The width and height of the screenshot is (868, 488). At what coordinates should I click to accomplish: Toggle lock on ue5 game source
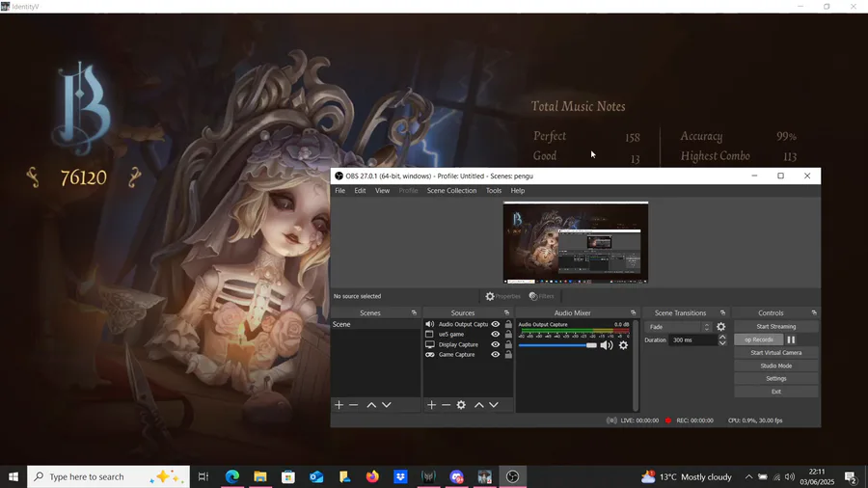pos(508,335)
